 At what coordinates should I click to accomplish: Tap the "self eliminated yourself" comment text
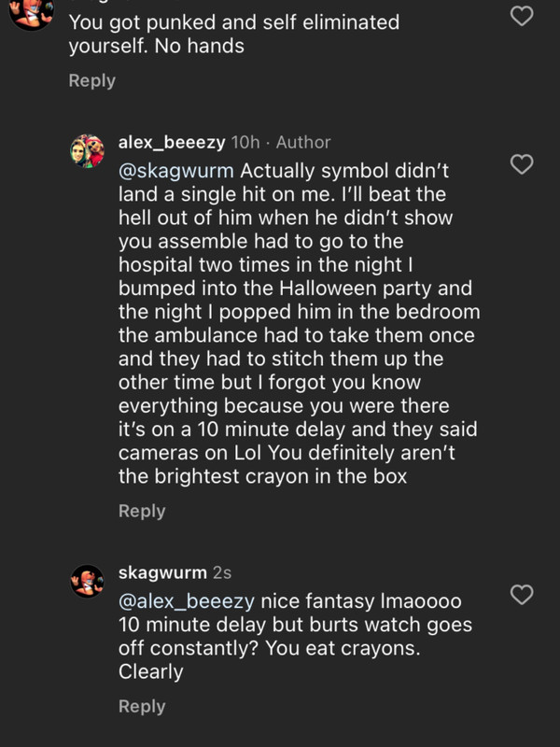pos(234,35)
